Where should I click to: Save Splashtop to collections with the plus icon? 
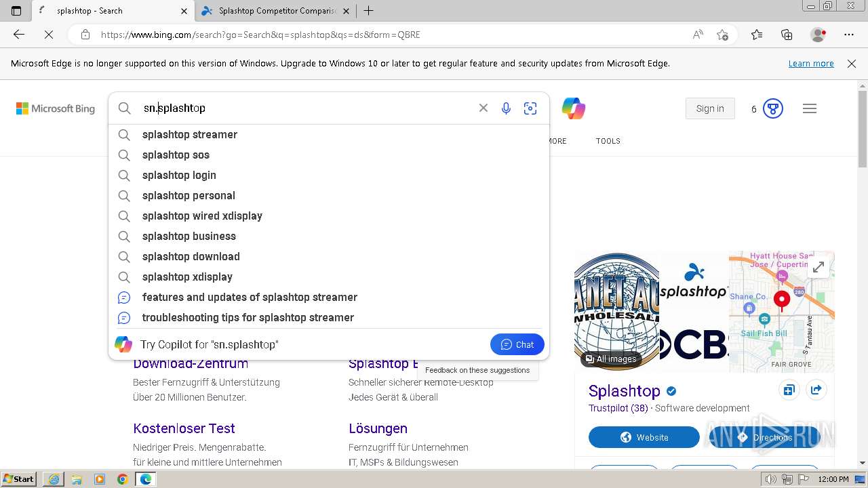[789, 390]
